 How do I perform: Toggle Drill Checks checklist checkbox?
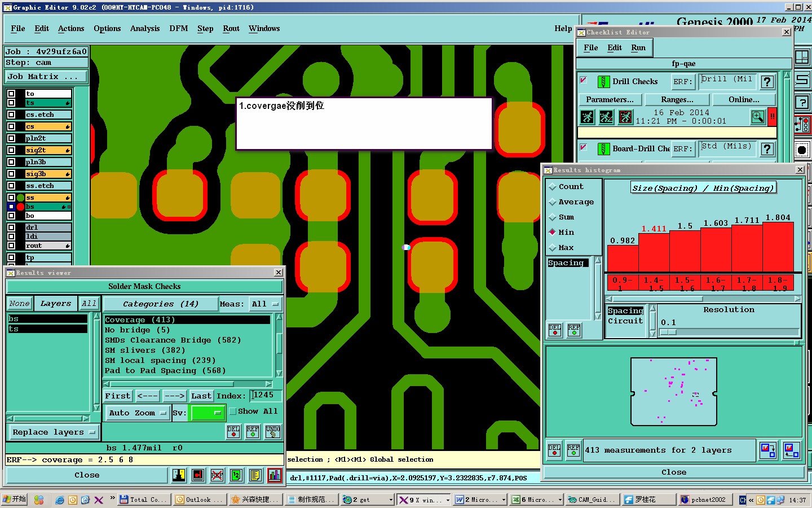(x=584, y=80)
